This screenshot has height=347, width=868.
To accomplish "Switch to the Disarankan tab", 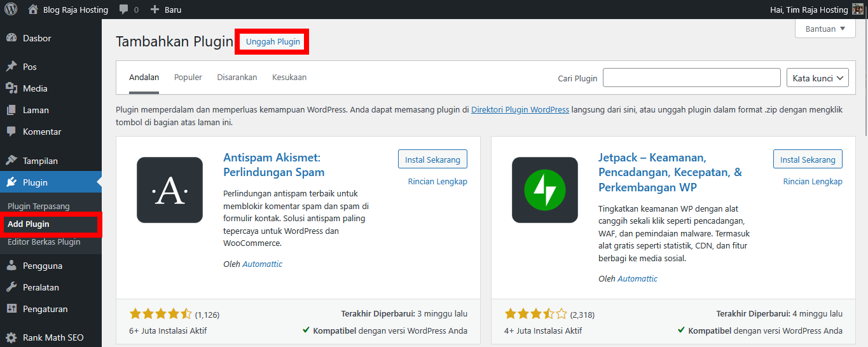I will click(x=237, y=78).
